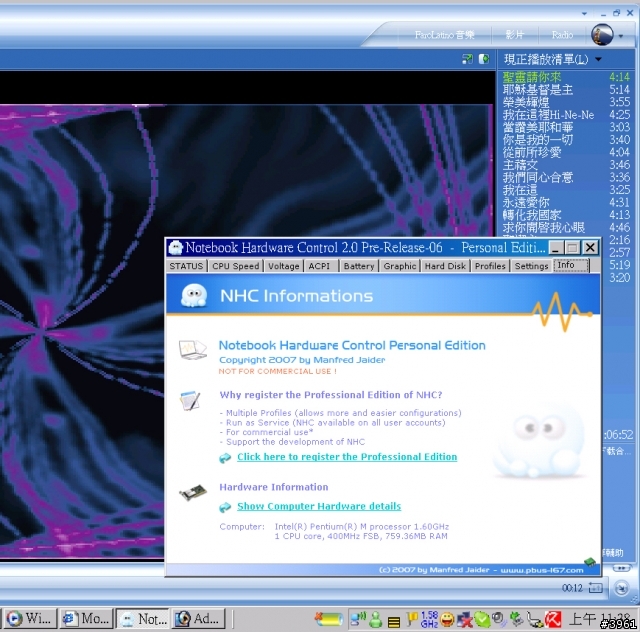Open the Mo... browser taskbar button
640x632 pixels.
pos(87,619)
